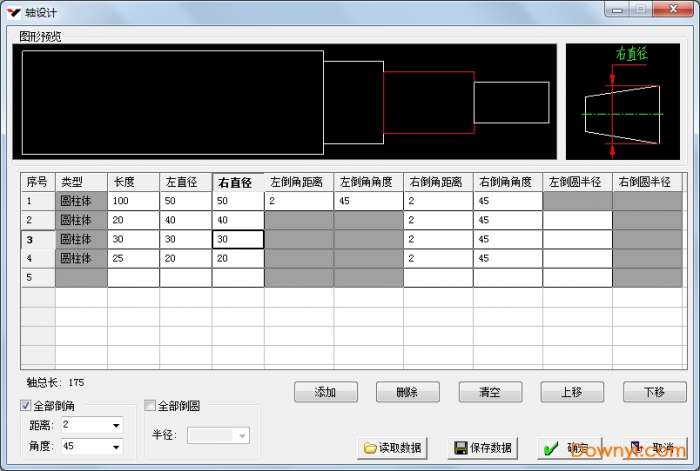Click the 添加 button

(325, 392)
